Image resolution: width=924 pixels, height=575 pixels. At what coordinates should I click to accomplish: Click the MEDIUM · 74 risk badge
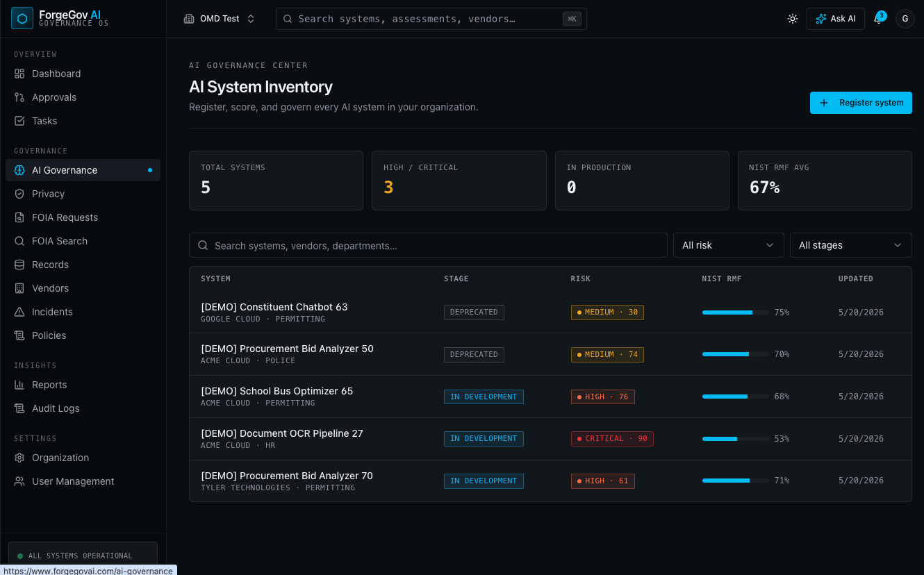pyautogui.click(x=607, y=354)
